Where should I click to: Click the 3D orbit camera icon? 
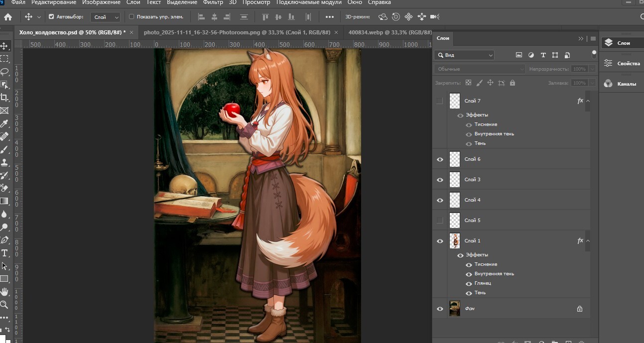point(383,16)
